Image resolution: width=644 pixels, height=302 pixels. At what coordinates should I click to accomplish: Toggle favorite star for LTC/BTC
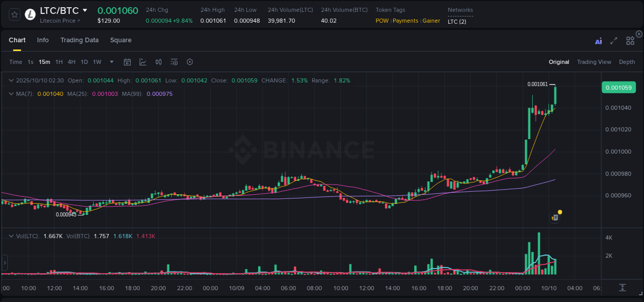click(14, 14)
